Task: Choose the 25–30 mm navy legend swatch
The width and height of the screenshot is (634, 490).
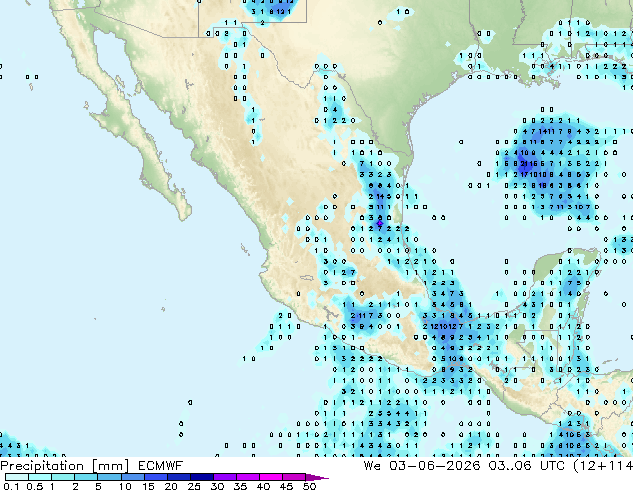Action: pyautogui.click(x=202, y=477)
